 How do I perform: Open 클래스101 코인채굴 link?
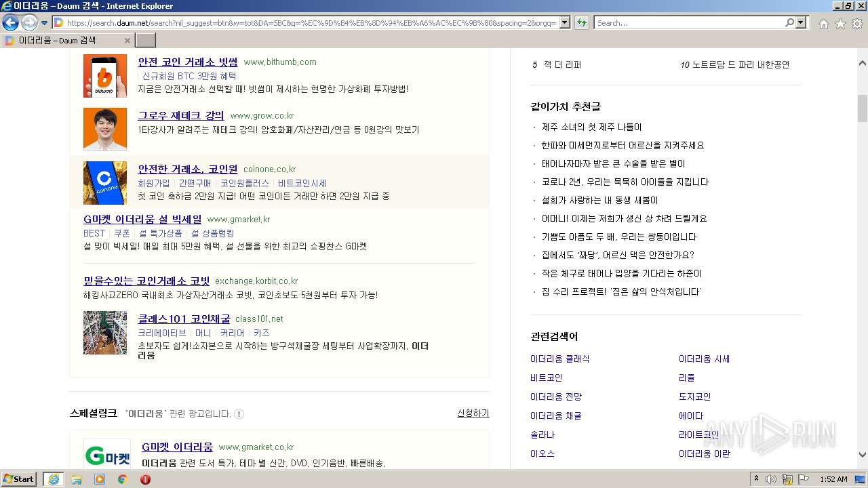point(184,319)
